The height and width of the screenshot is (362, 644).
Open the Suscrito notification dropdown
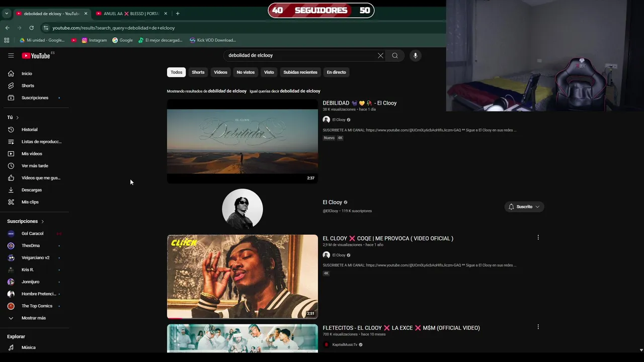click(524, 207)
